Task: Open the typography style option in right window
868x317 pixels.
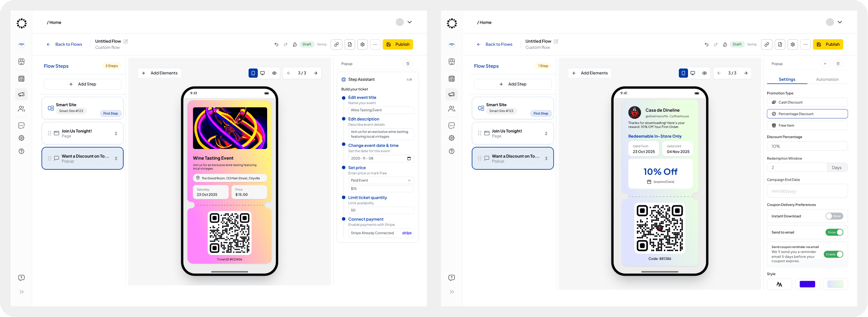Action: (x=779, y=284)
